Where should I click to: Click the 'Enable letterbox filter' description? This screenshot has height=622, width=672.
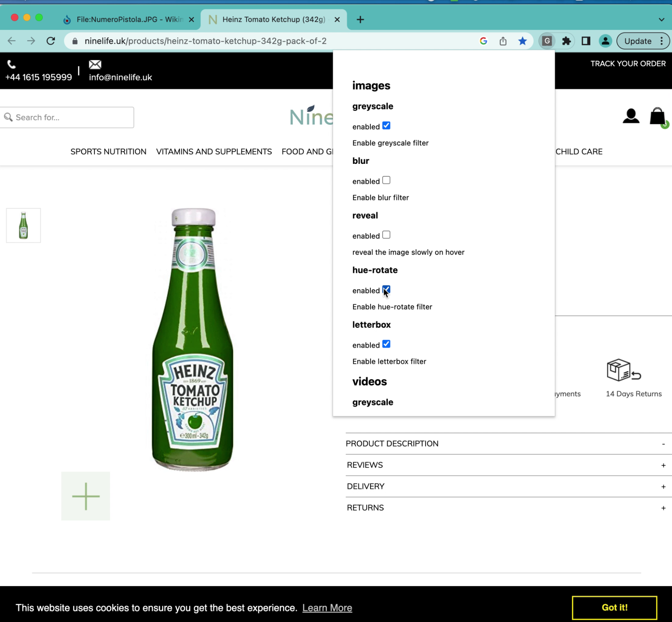click(389, 362)
